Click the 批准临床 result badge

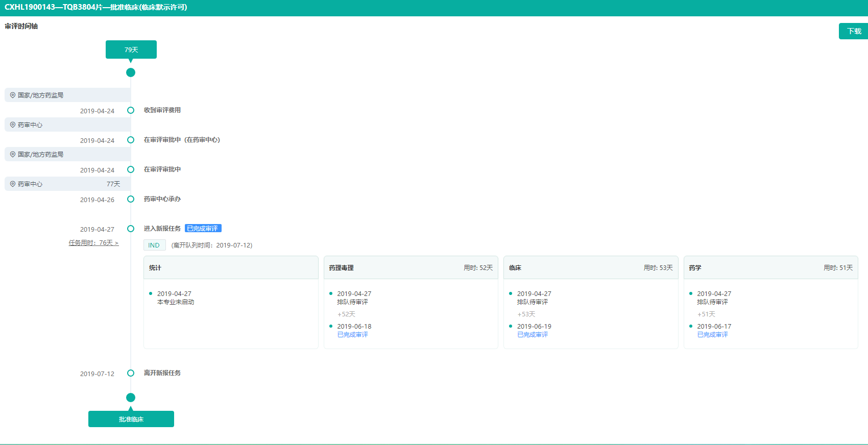tap(131, 419)
